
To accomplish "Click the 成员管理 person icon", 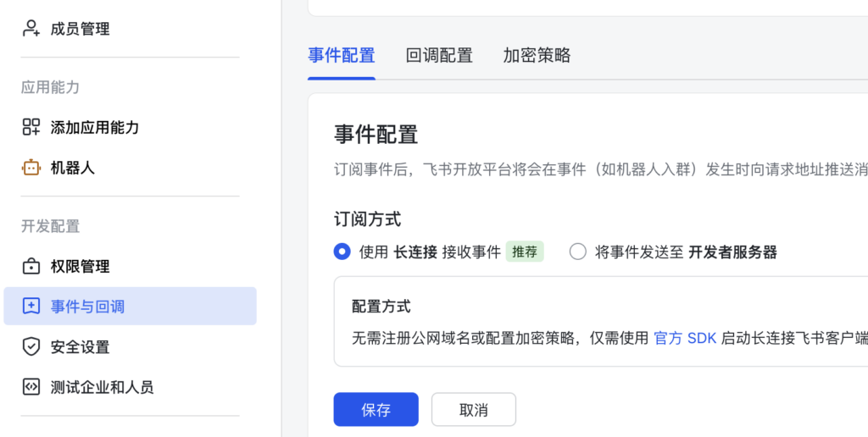I will point(31,29).
